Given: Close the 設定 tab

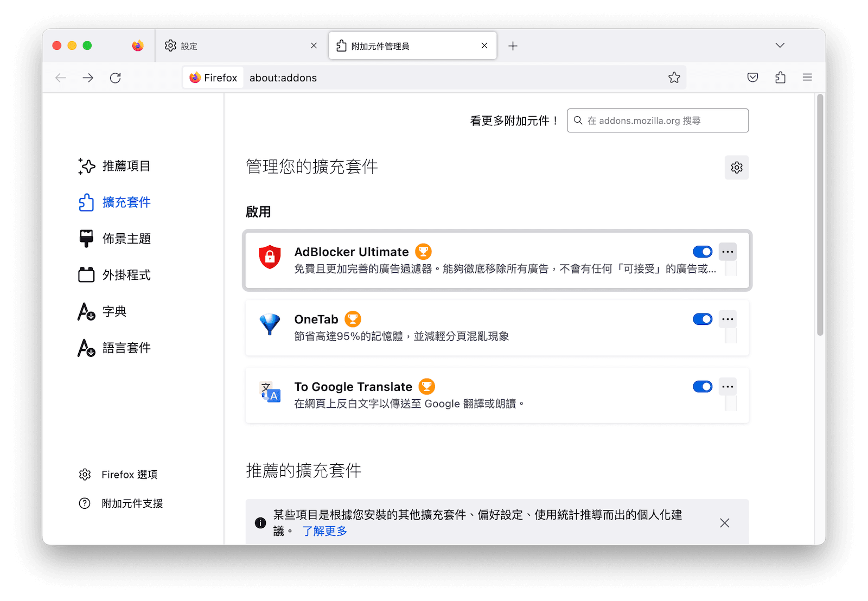Looking at the screenshot, I should [314, 46].
